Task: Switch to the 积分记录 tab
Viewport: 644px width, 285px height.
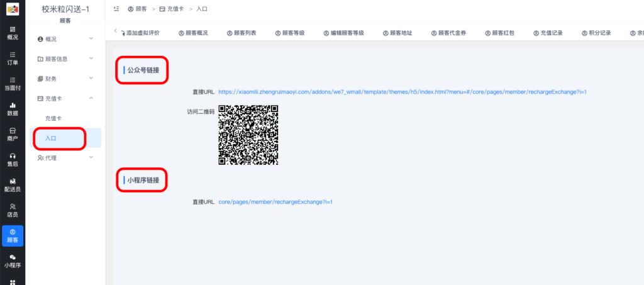Action: click(596, 33)
